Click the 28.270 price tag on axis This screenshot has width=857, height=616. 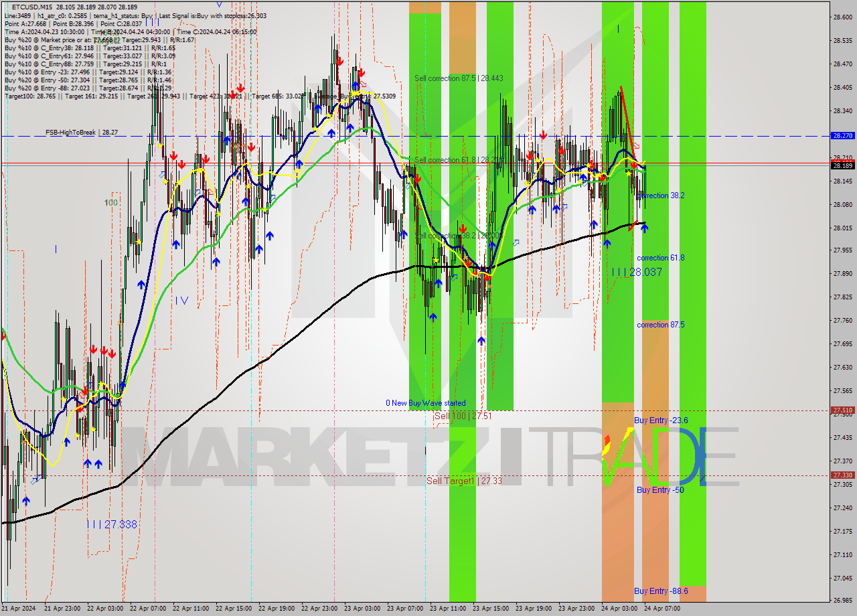(842, 135)
